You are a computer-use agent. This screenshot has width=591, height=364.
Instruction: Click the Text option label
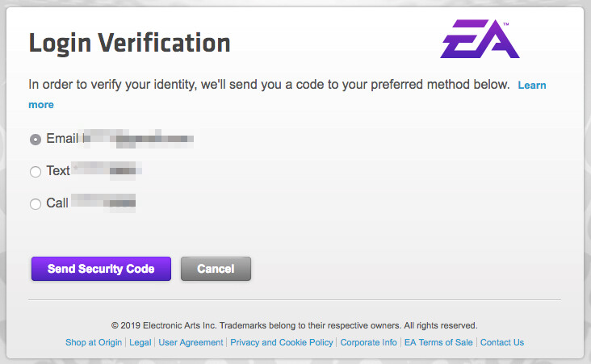point(58,171)
